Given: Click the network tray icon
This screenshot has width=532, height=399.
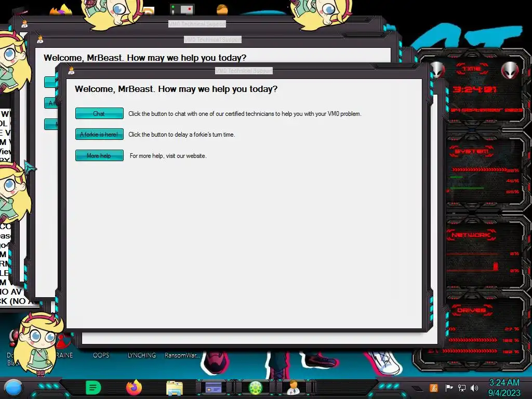Looking at the screenshot, I should [462, 388].
